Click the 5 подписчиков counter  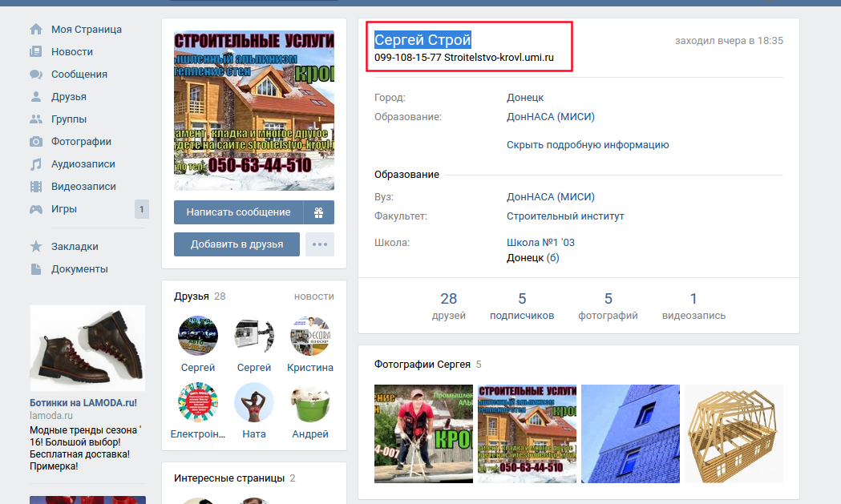point(522,306)
